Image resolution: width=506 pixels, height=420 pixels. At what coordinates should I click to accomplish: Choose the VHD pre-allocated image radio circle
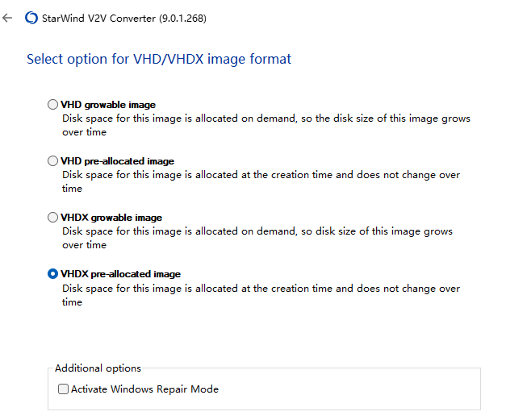click(x=53, y=161)
